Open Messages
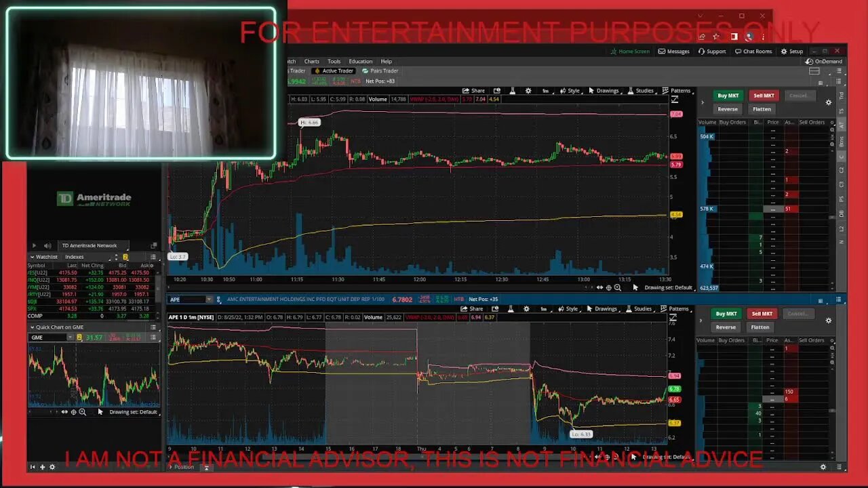Image resolution: width=868 pixels, height=488 pixels. (673, 51)
